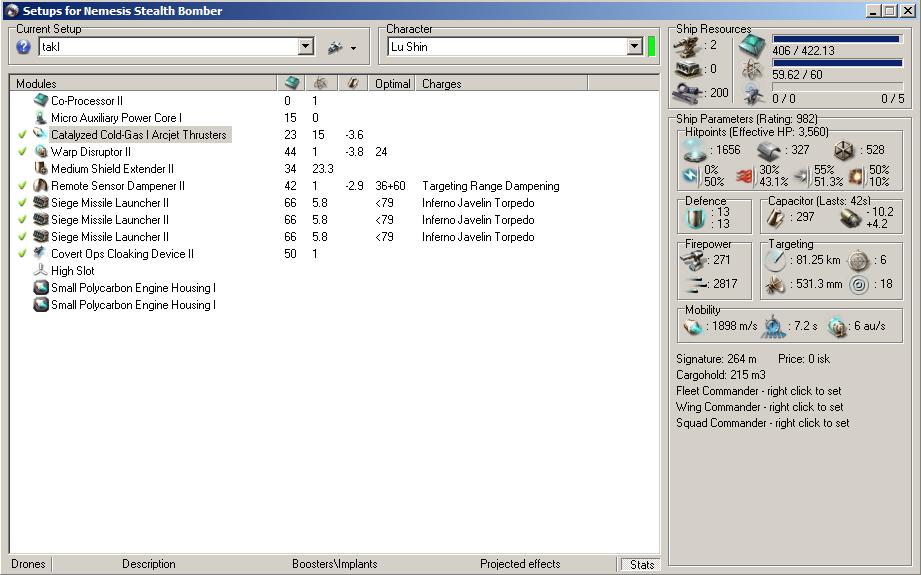The image size is (921, 575).
Task: Click the calibration icon showing 200
Action: click(x=688, y=93)
